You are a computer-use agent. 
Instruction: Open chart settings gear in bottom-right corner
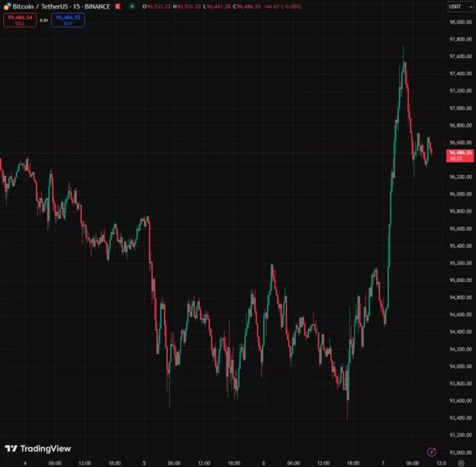(460, 462)
